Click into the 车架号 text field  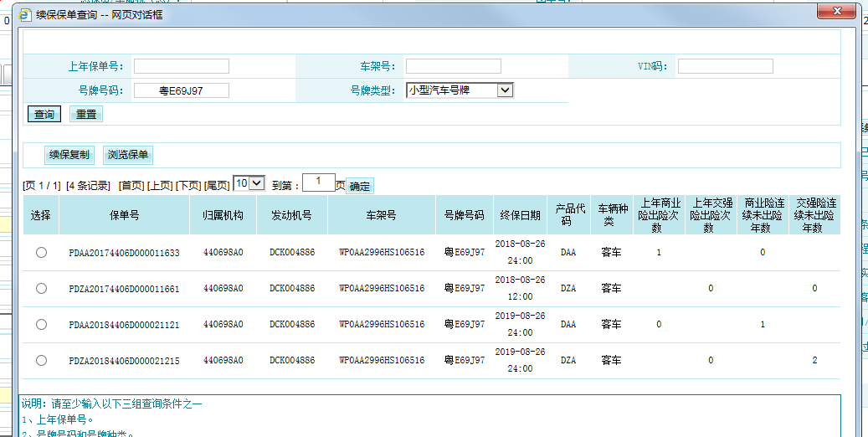[453, 66]
